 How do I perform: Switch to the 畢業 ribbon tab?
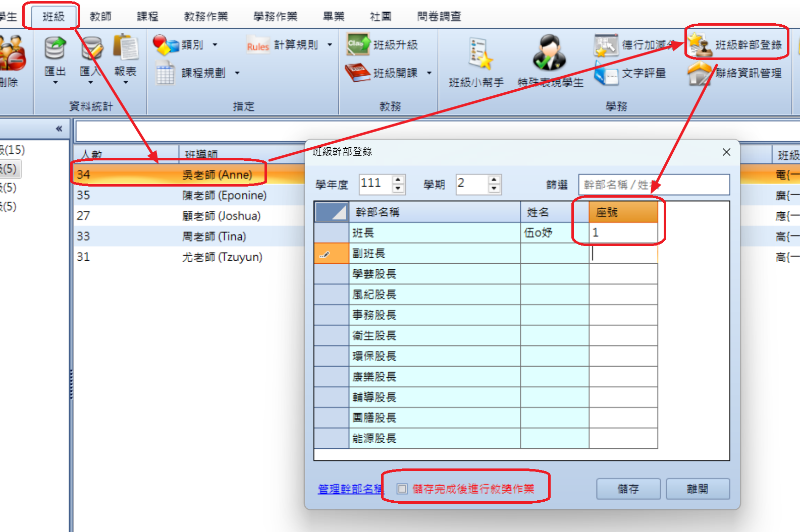pos(334,16)
